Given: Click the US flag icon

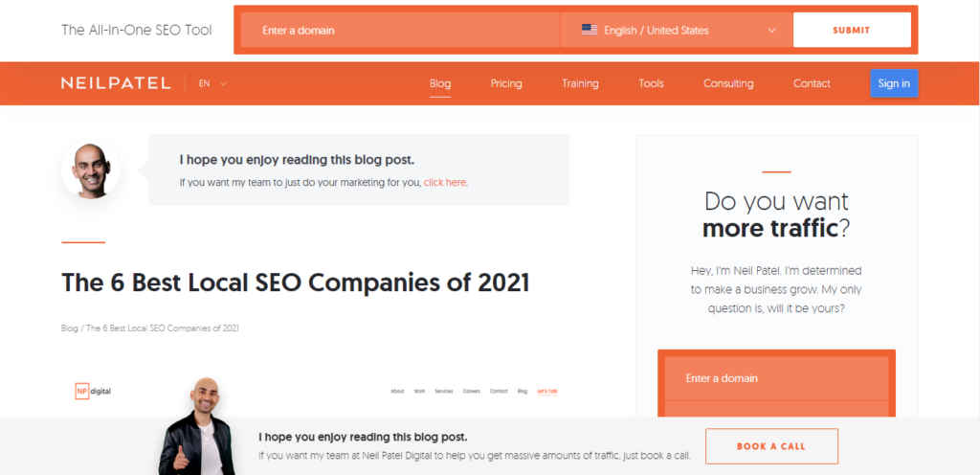Looking at the screenshot, I should click(x=590, y=30).
